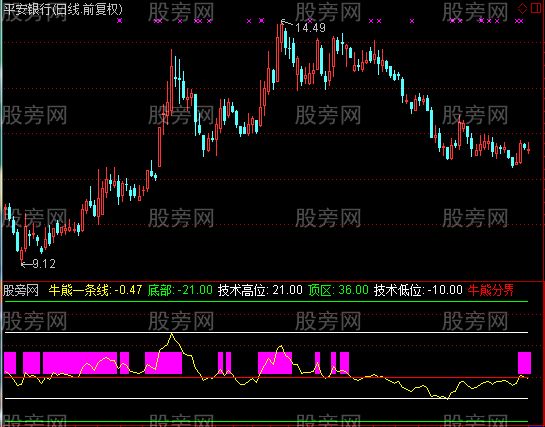Click the rightmost magenta bull zone block
Viewport: 545px width, 427px height.
point(524,363)
